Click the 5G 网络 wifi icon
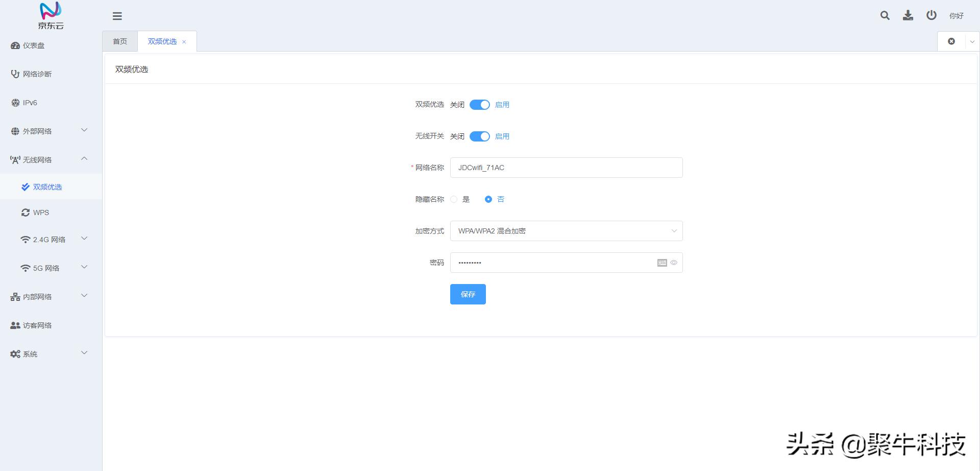980x471 pixels. 25,268
